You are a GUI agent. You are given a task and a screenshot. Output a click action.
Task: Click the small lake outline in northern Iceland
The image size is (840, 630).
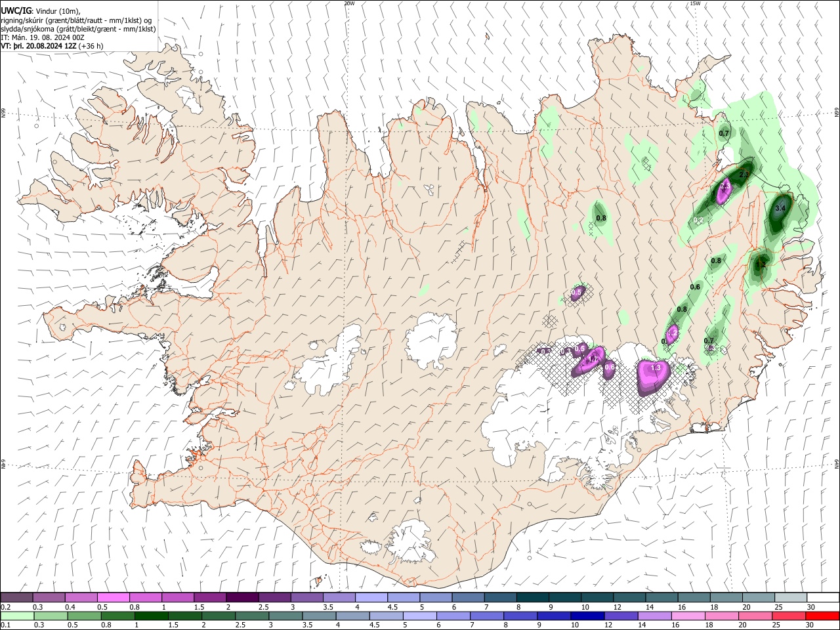tap(429, 190)
